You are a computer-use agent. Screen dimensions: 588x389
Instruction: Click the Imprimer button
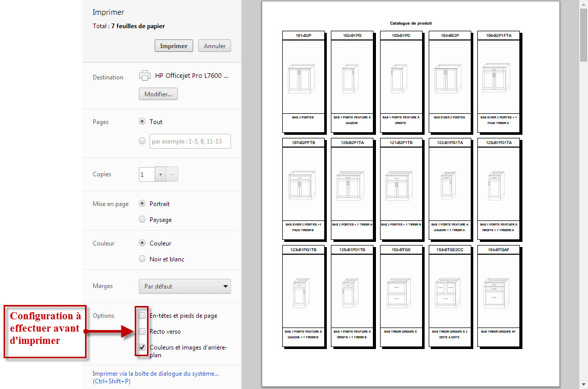click(174, 46)
